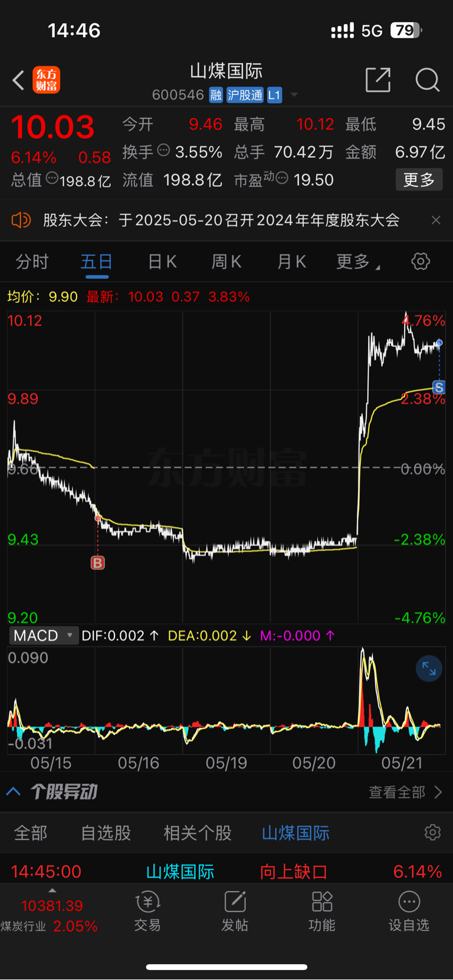The height and width of the screenshot is (980, 453).
Task: Switch to 日K chart tab
Action: [162, 262]
